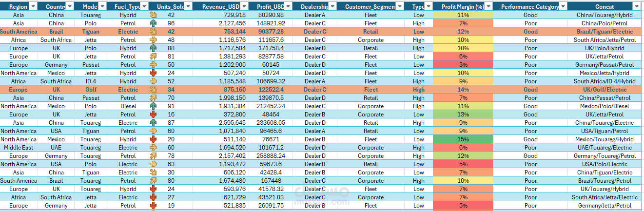Open the Country column filter dropdown
Screen dimensions: 644x211
pyautogui.click(x=69, y=7)
